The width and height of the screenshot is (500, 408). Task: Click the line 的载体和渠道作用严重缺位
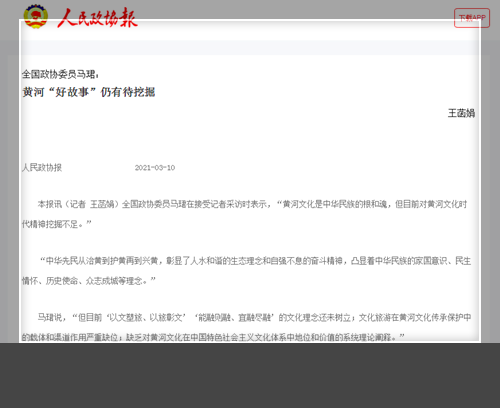(x=72, y=337)
